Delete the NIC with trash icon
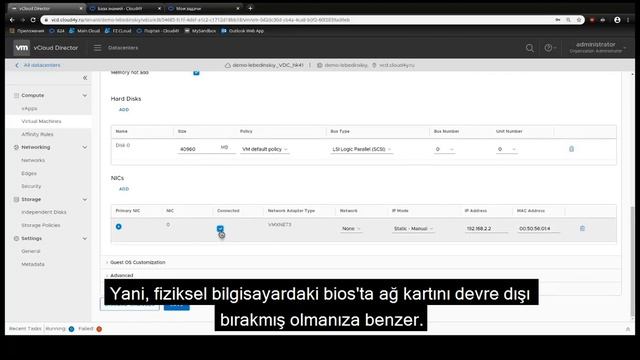This screenshot has width=640, height=360. tap(582, 228)
